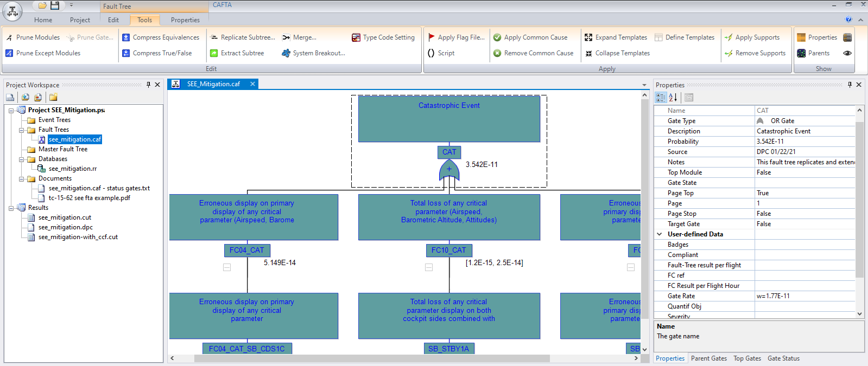The height and width of the screenshot is (366, 868).
Task: Click Prune Except Modules
Action: 43,53
